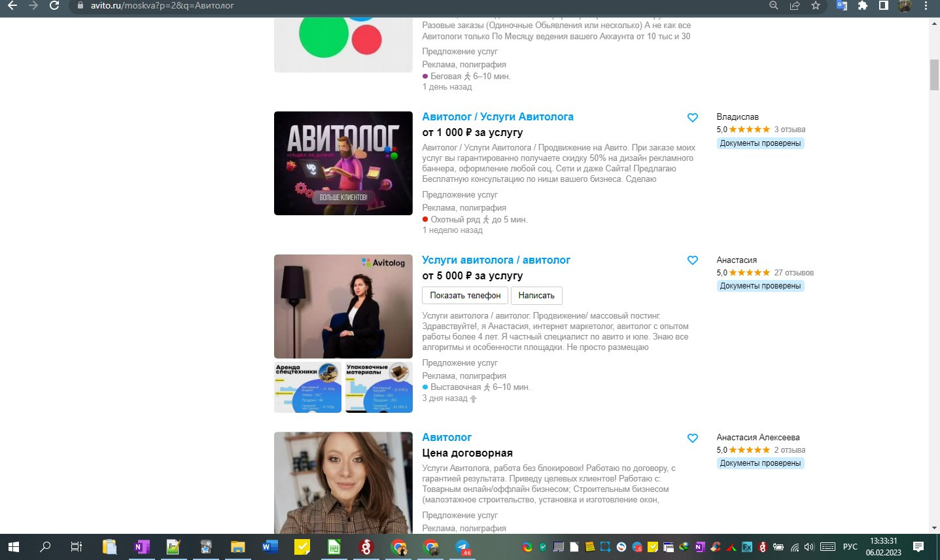Open the Chrome extensions puzzle menu
Image resolution: width=940 pixels, height=560 pixels.
click(x=863, y=5)
